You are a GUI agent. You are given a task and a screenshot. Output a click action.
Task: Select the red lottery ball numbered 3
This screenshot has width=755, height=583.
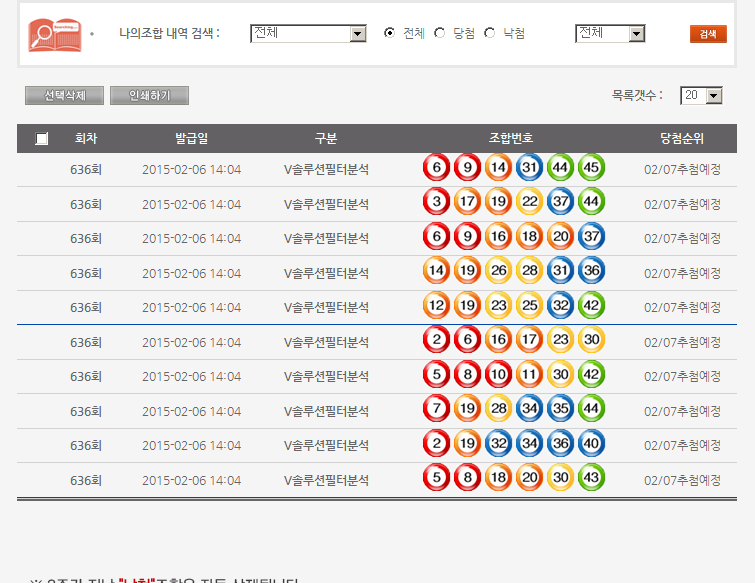click(x=436, y=203)
